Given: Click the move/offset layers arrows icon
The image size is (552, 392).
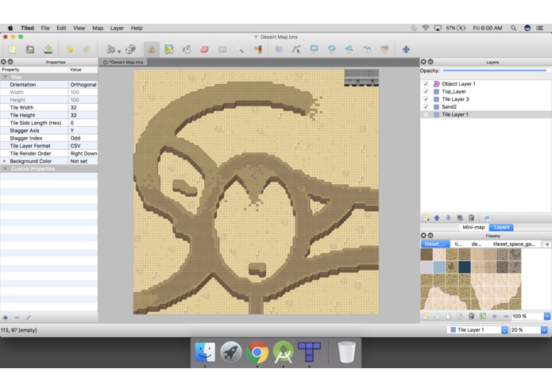Looking at the screenshot, I should point(406,49).
